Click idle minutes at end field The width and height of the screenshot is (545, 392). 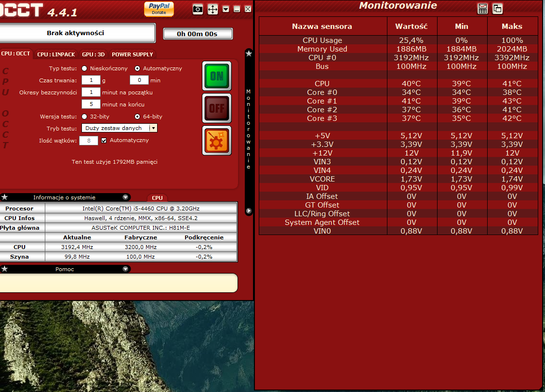tap(91, 104)
